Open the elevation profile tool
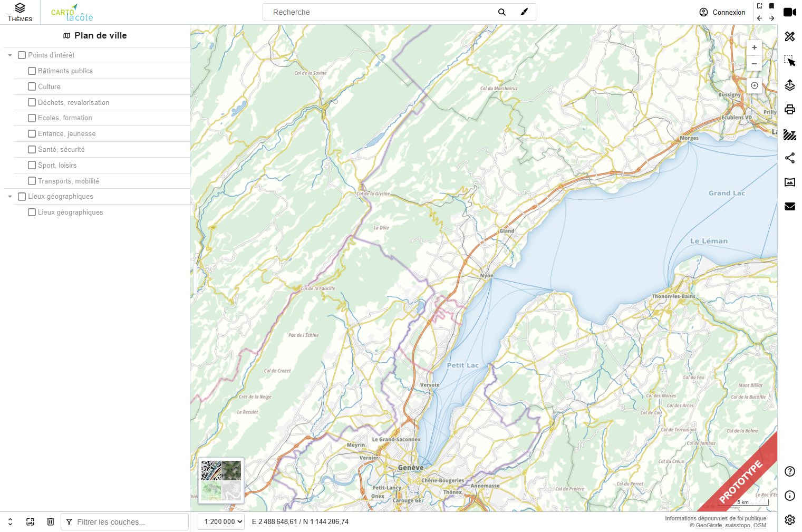Viewport: 802px width, 532px height. 789,182
